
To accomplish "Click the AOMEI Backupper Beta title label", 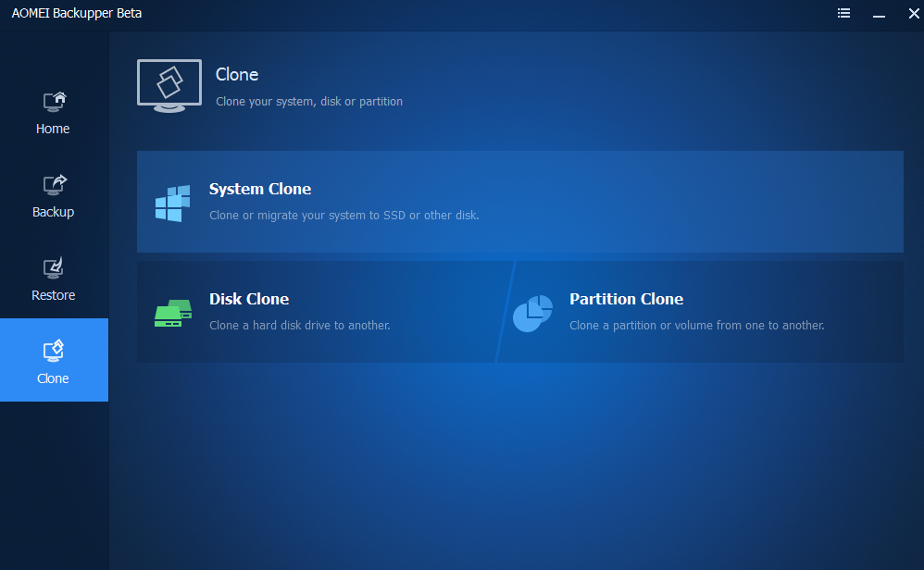I will (77, 13).
